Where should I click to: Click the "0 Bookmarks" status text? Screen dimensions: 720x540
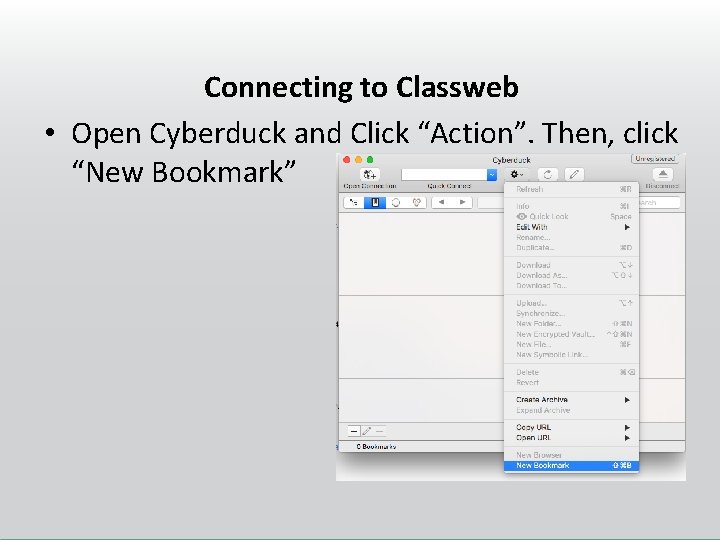tap(376, 447)
